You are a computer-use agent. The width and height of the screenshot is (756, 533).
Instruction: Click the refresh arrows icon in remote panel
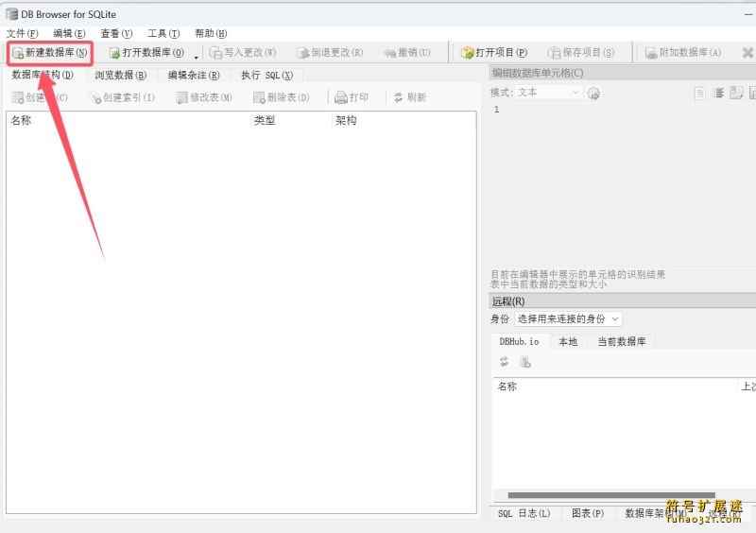point(504,361)
